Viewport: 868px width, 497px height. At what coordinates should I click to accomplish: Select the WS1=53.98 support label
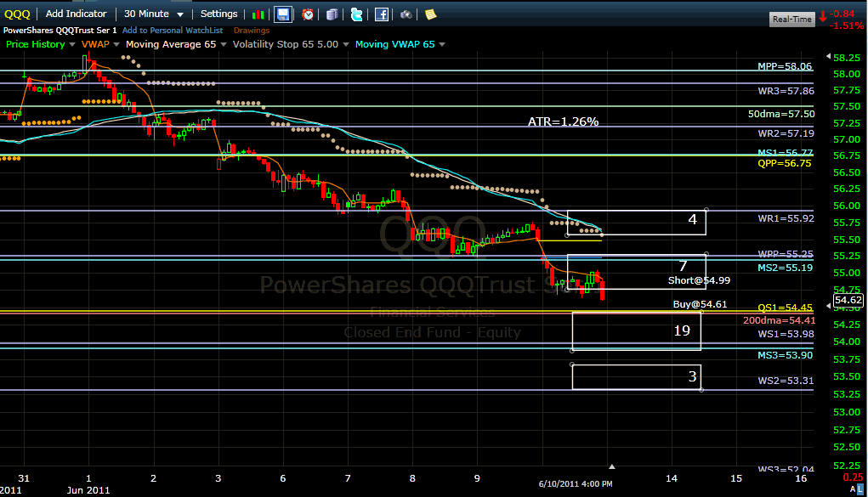(x=786, y=334)
